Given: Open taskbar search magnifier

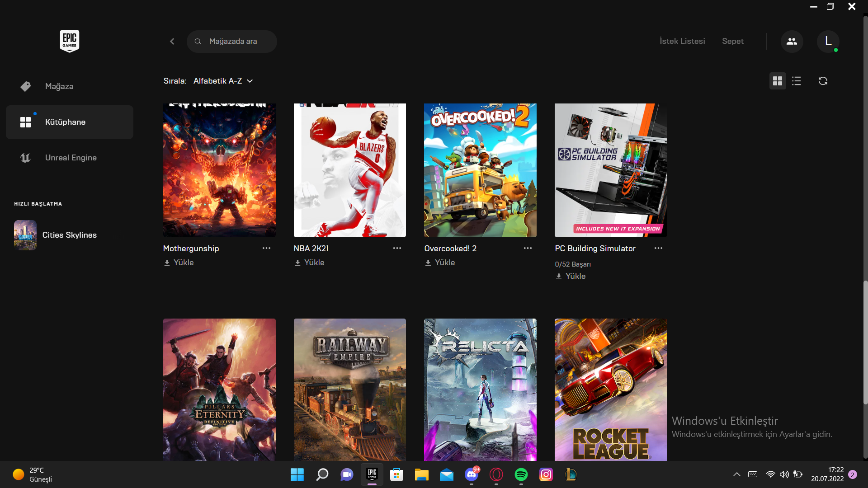Looking at the screenshot, I should (x=322, y=474).
